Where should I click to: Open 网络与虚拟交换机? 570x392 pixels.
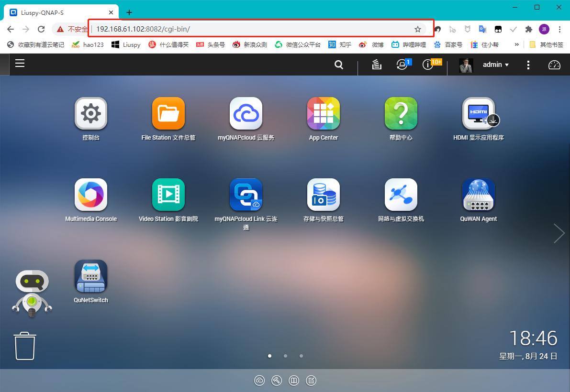401,195
